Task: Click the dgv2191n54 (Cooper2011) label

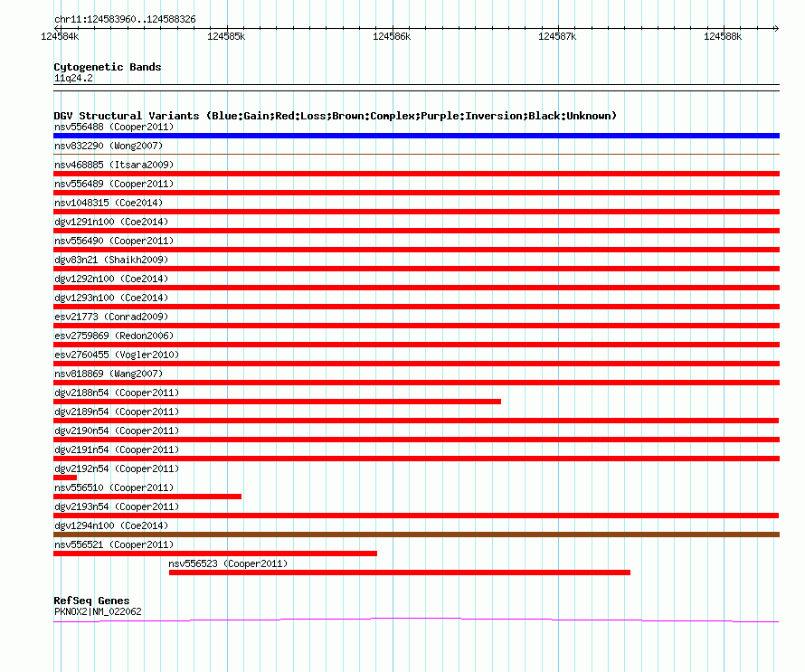Action: (117, 450)
